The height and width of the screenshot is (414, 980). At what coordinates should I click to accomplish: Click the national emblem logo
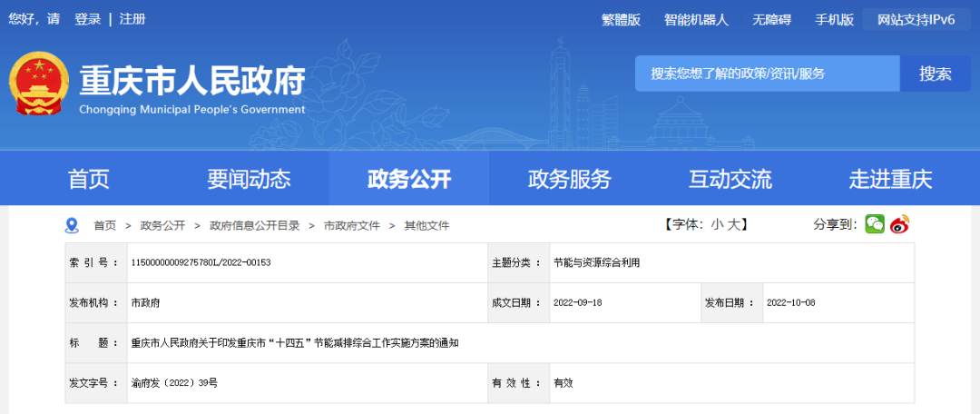40,84
